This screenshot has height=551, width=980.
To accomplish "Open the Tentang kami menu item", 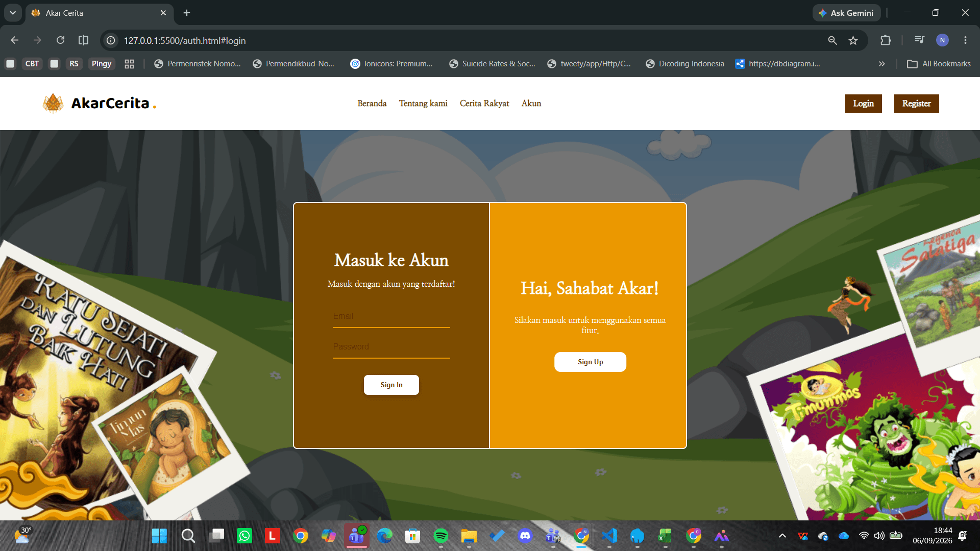I will 423,104.
